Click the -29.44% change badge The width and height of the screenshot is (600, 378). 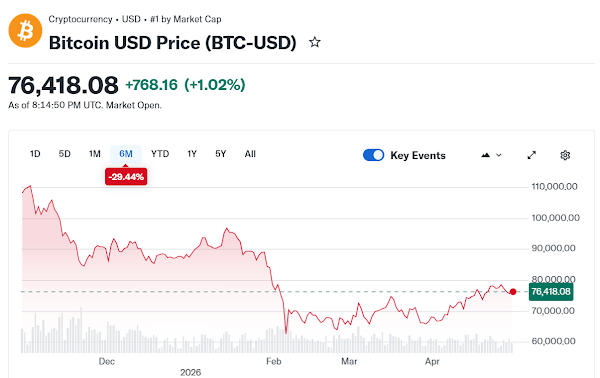point(126,177)
